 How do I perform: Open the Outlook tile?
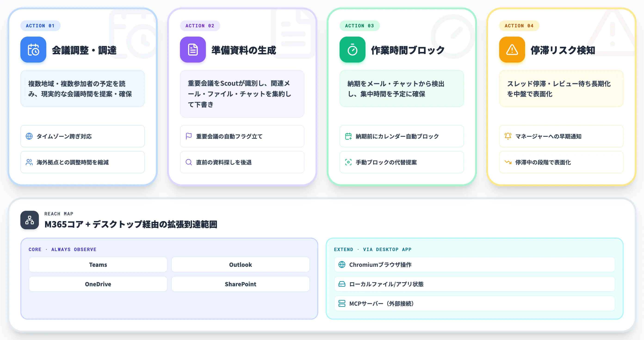(241, 265)
